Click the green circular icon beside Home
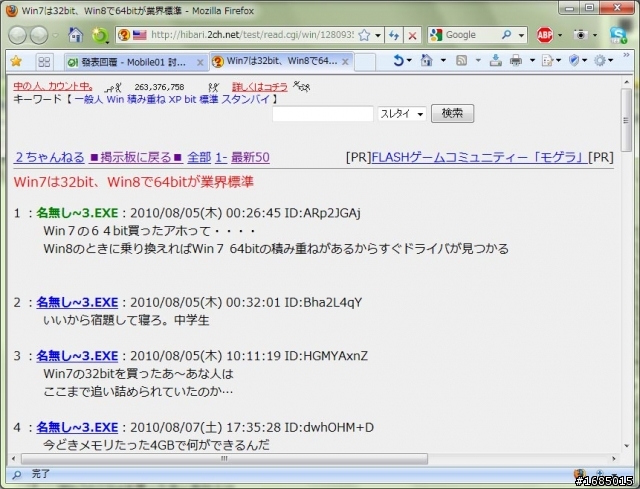Image resolution: width=640 pixels, height=489 pixels. [100, 36]
